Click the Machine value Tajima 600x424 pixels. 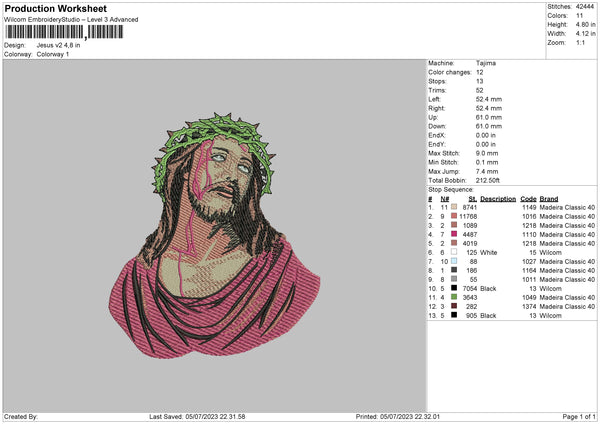tap(486, 63)
